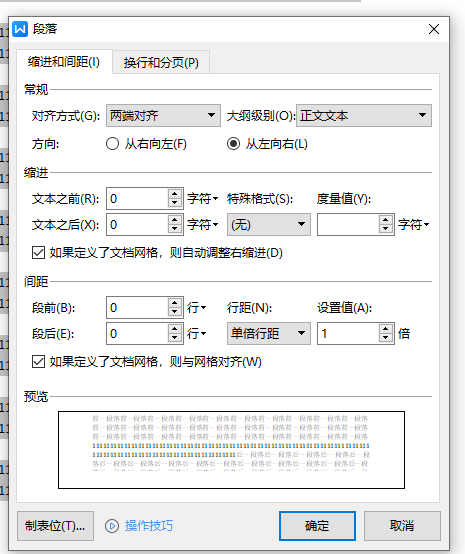Open 行 unit dropdown beside 段后

[196, 334]
